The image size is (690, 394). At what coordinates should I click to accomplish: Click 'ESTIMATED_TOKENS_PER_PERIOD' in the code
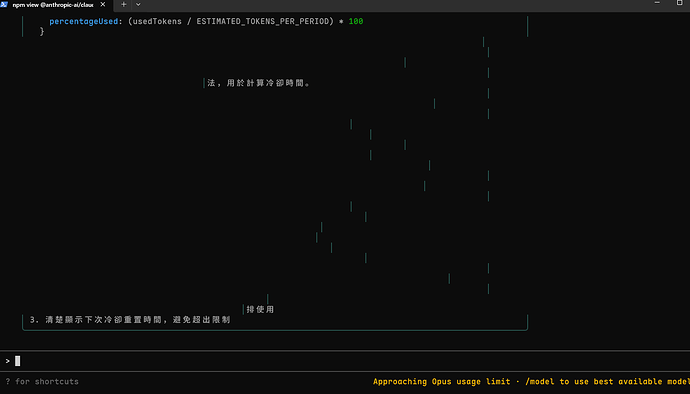(x=263, y=21)
